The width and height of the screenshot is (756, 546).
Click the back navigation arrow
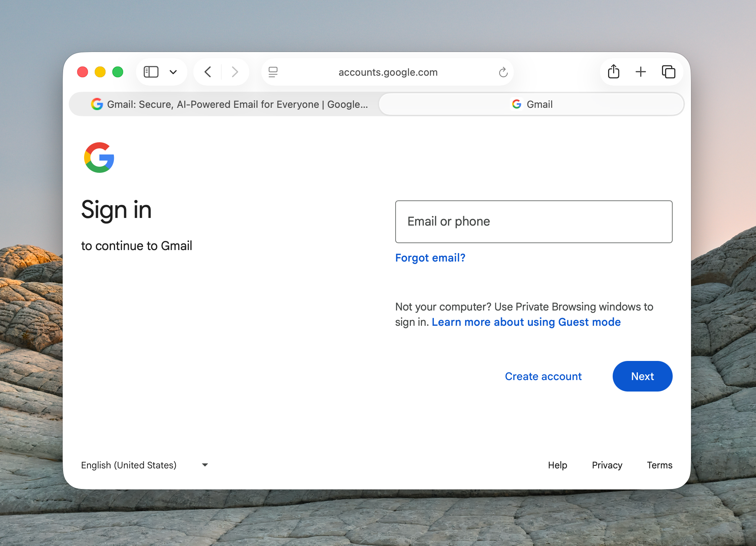[x=208, y=71]
